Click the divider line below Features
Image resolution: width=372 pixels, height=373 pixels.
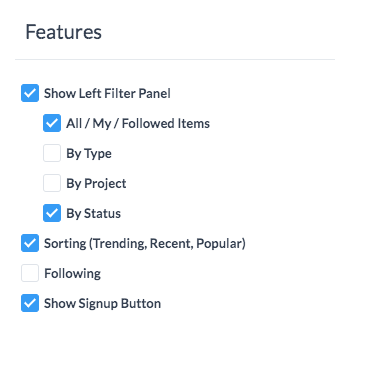[175, 60]
